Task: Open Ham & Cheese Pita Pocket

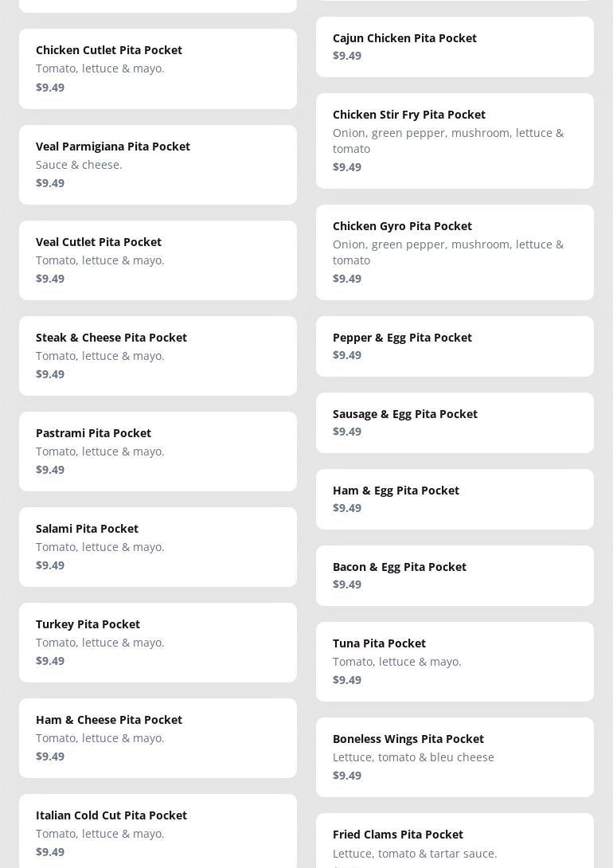Action: click(158, 737)
